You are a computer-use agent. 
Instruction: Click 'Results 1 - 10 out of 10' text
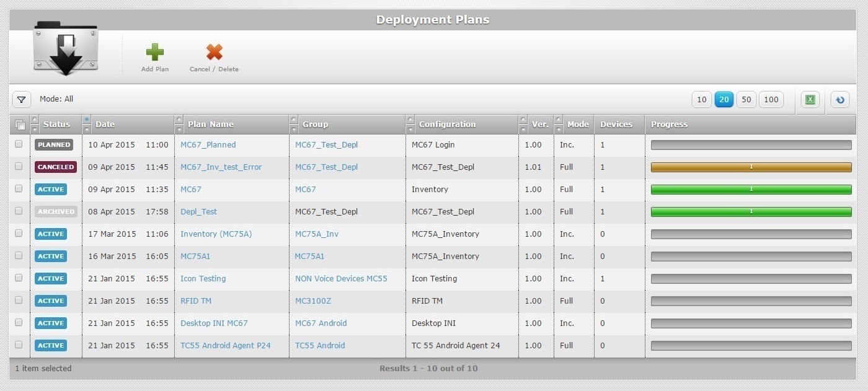428,368
